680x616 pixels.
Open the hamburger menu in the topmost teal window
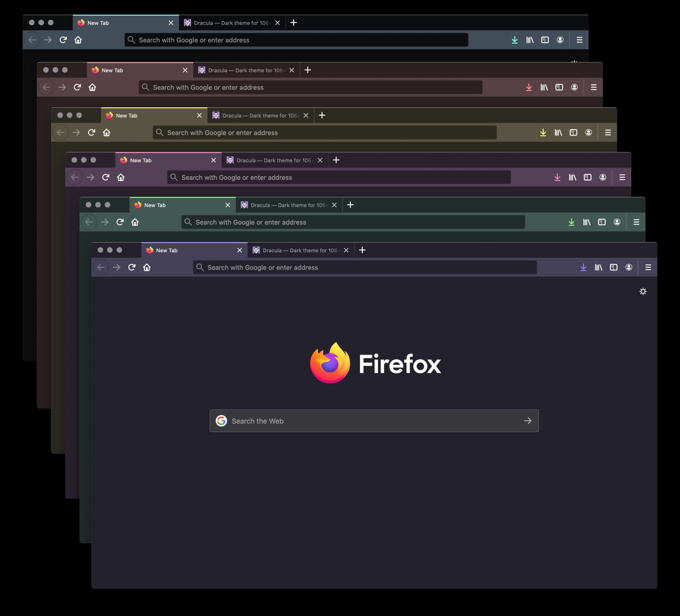coord(579,40)
